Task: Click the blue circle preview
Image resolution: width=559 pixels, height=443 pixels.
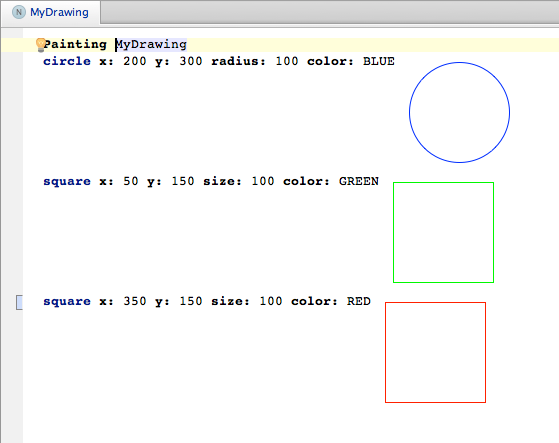Action: [x=459, y=112]
